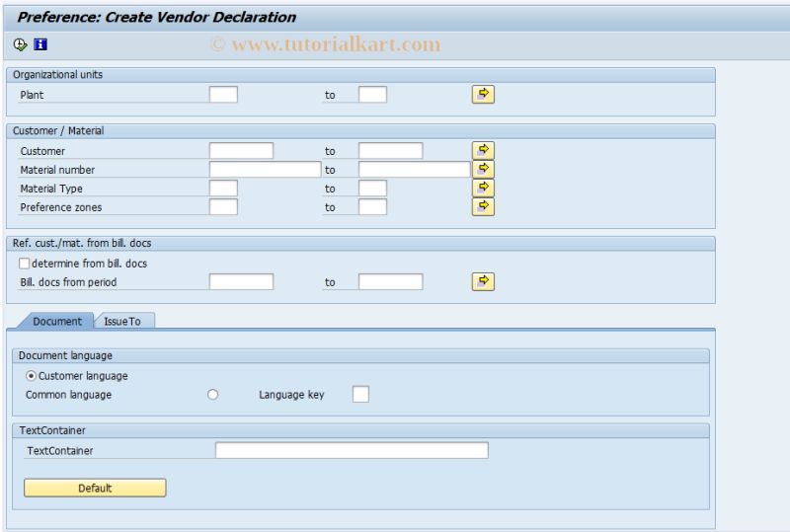
Task: Click the Default button
Action: [95, 488]
